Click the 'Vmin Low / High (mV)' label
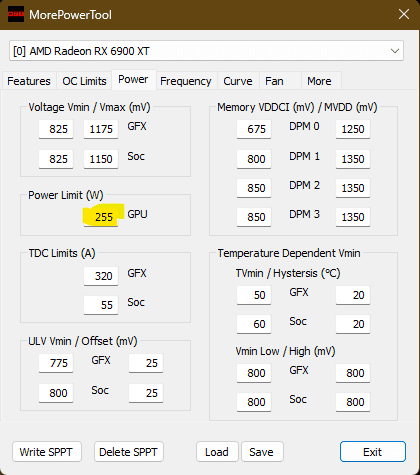Image resolution: width=420 pixels, height=475 pixels. 285,351
